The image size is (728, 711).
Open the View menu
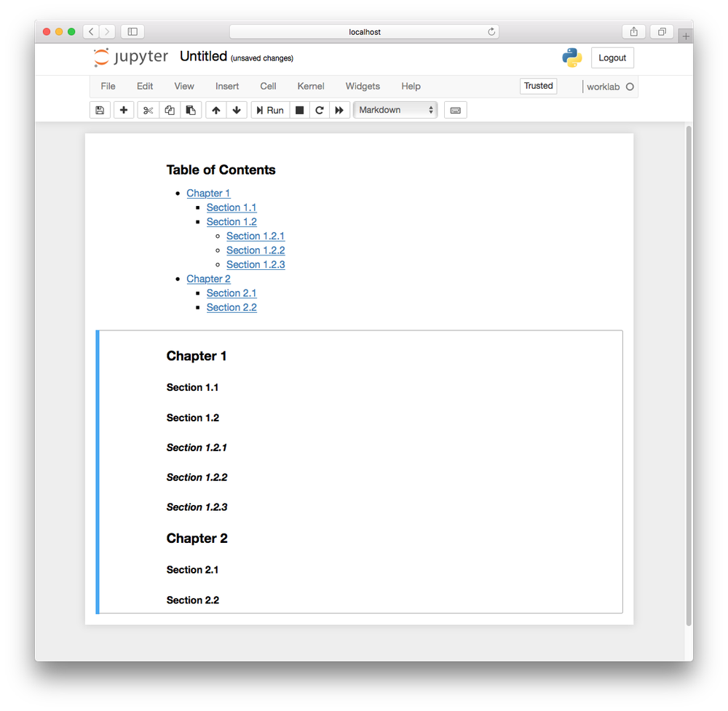[184, 87]
